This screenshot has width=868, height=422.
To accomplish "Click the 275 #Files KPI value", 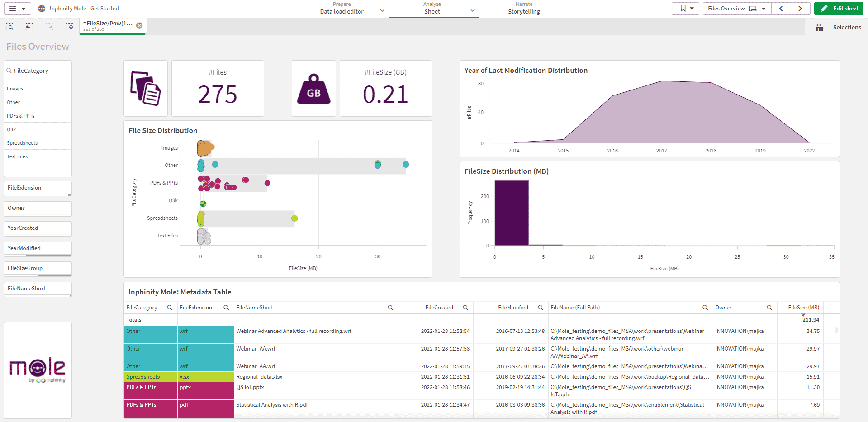I will (x=218, y=95).
